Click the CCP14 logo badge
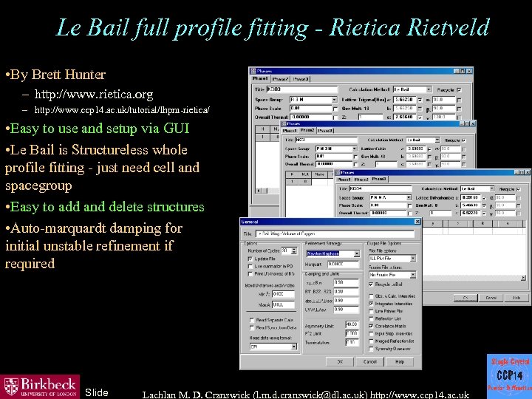532x399 pixels. pos(509,376)
